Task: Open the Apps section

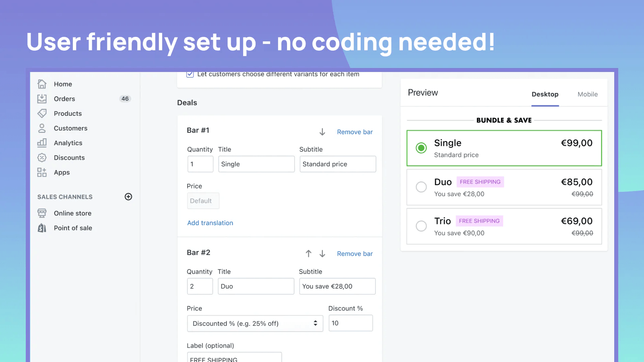Action: [x=42, y=172]
